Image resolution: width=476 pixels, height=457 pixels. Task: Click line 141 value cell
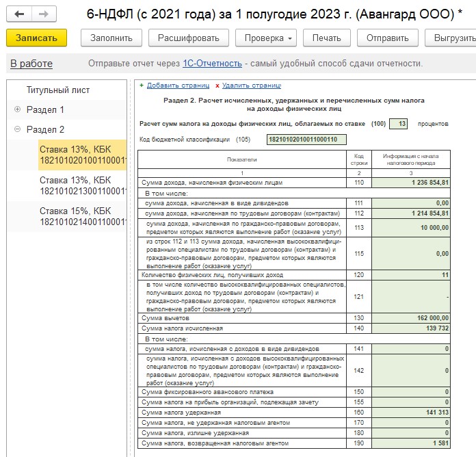(x=411, y=349)
